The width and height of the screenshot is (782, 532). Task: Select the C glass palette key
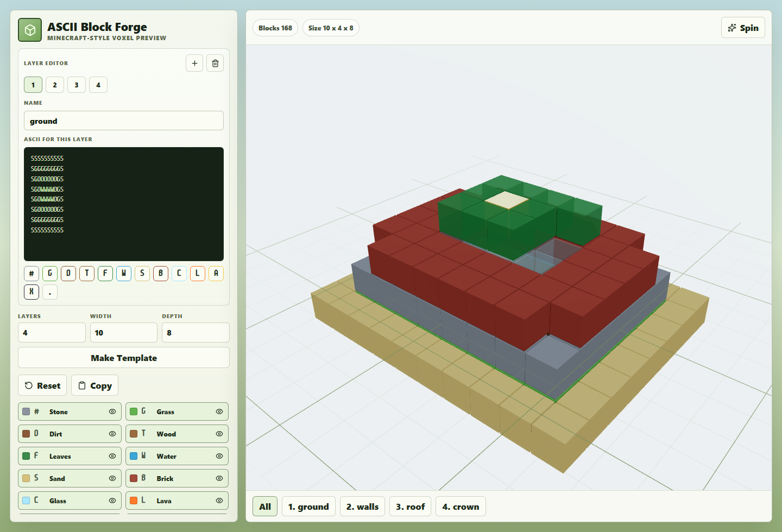click(179, 274)
